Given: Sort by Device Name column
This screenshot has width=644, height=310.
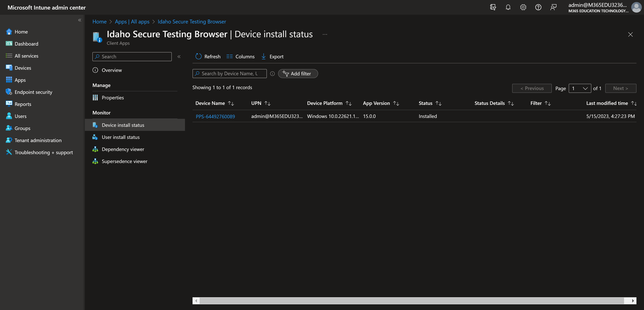Looking at the screenshot, I should click(214, 103).
